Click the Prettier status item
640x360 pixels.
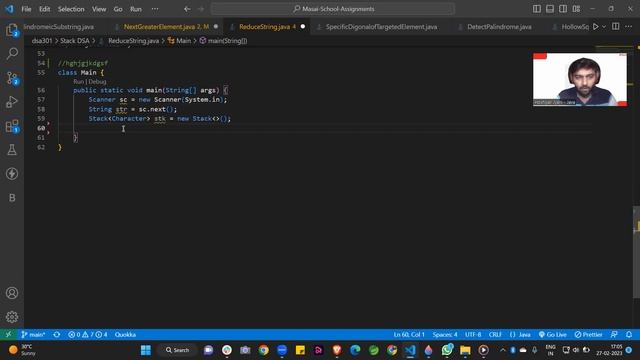588,335
